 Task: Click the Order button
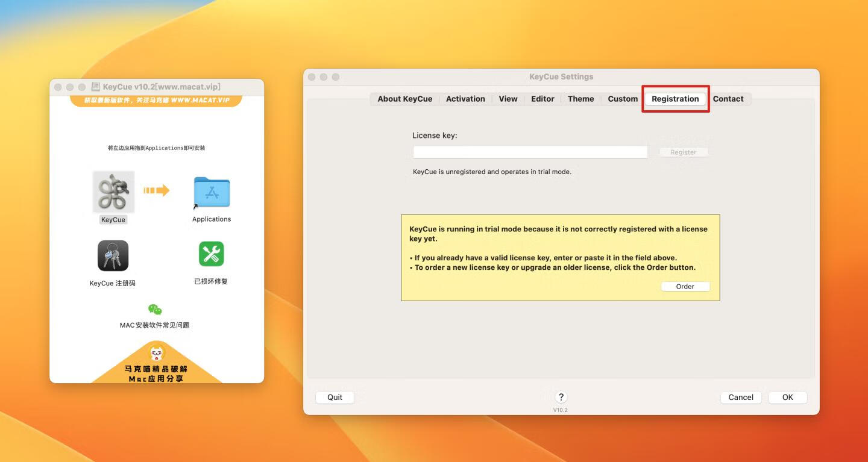(685, 287)
